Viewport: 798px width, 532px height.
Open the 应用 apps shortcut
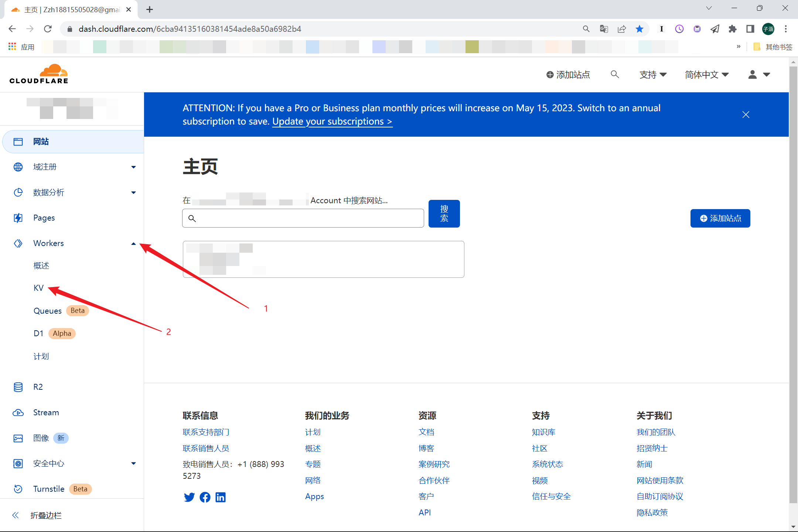click(21, 47)
